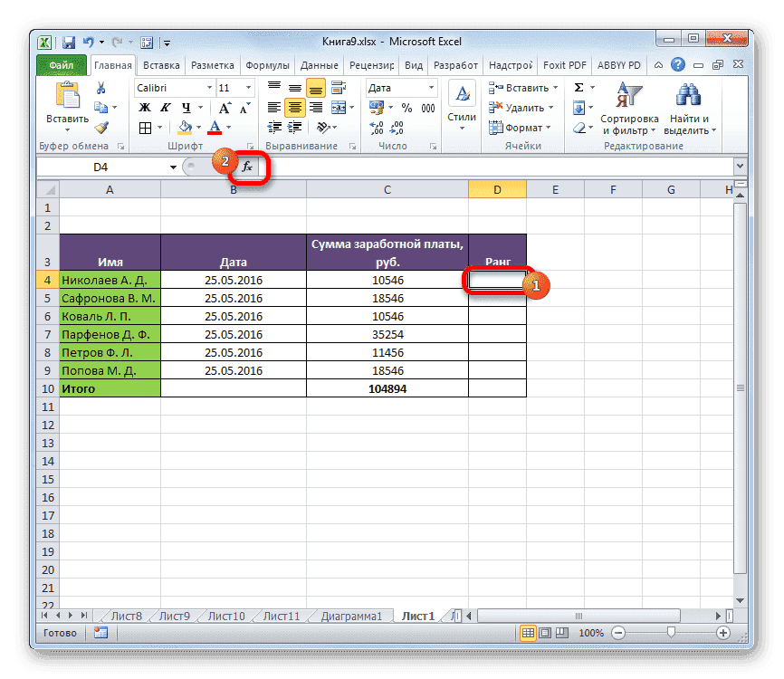The width and height of the screenshot is (784, 679).
Task: Click the Вставить (Paste) button
Action: tap(66, 101)
